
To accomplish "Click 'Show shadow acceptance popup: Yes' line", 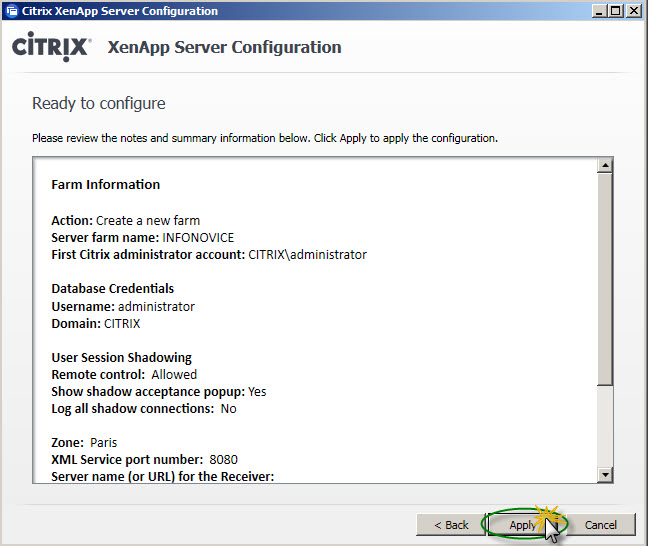I will point(159,392).
